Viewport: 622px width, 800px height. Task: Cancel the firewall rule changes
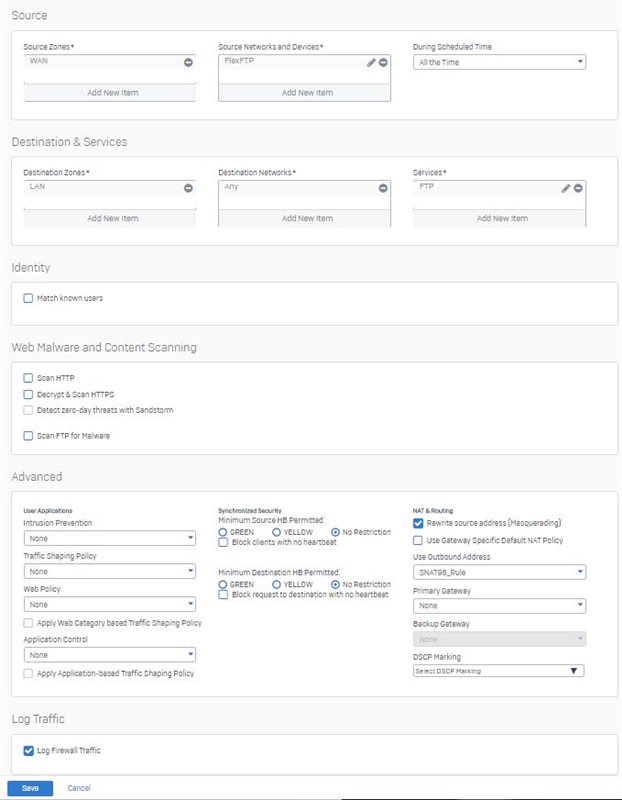pos(79,788)
